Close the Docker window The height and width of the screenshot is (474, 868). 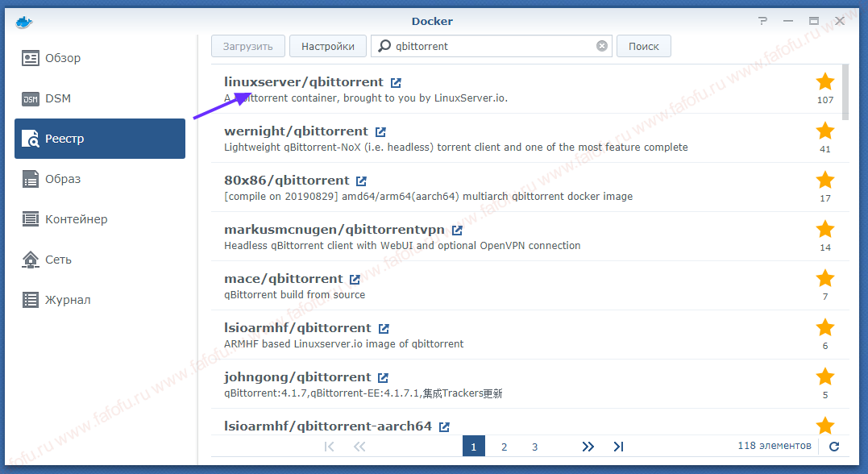coord(840,21)
